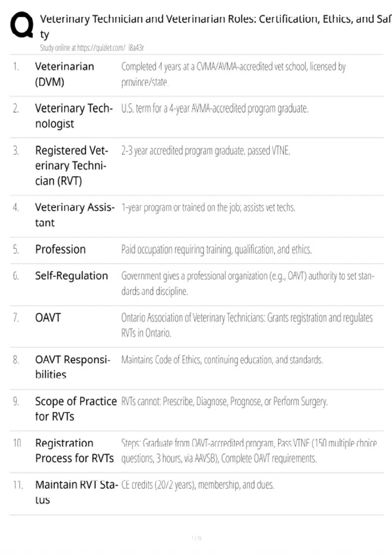Click the Maintain RVT Status term
This screenshot has height=556, width=392.
pyautogui.click(x=76, y=492)
